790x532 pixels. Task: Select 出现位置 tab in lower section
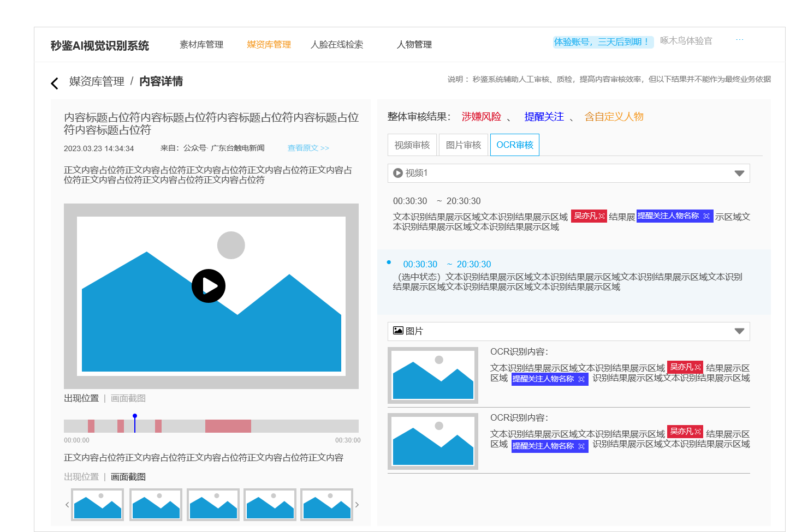click(x=81, y=477)
